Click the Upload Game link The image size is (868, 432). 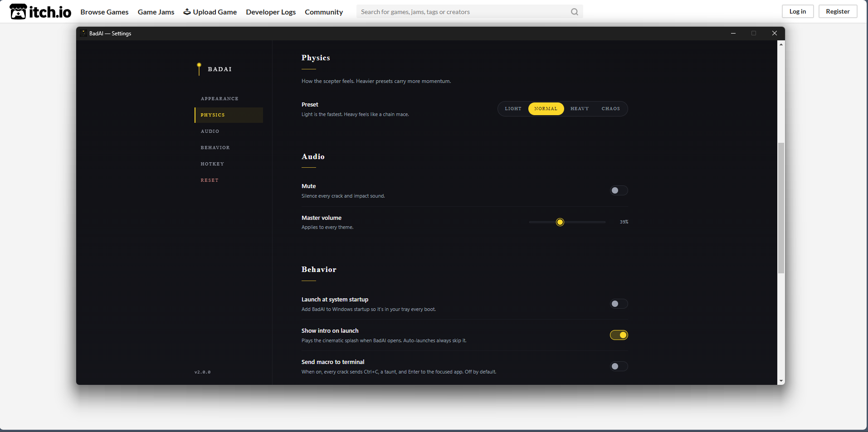click(x=210, y=12)
